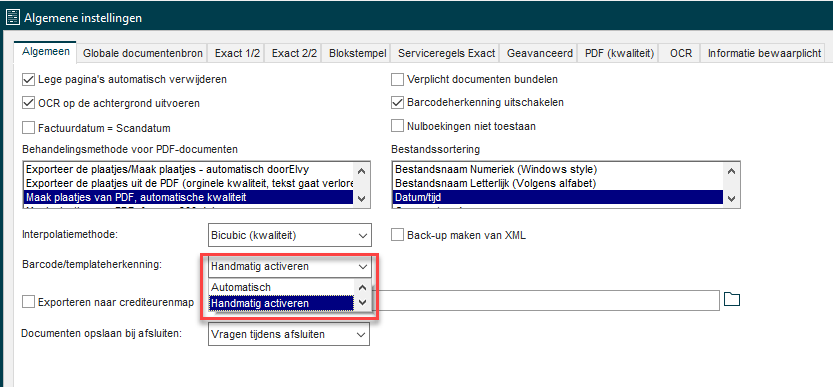
Task: Select Datum/tijd sorting option
Action: tap(557, 197)
